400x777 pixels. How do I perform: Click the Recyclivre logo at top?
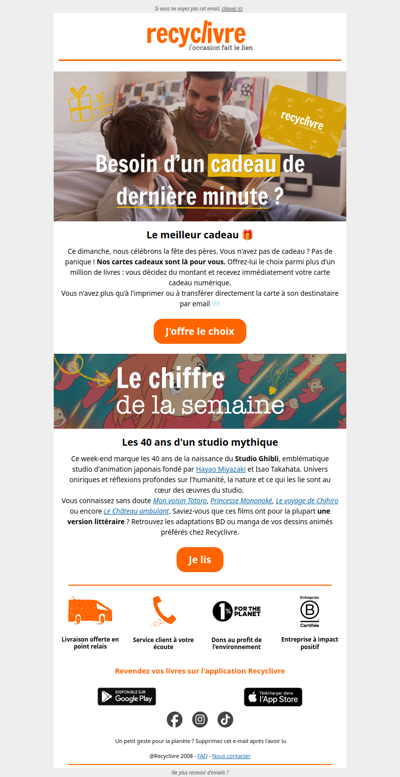pyautogui.click(x=200, y=36)
